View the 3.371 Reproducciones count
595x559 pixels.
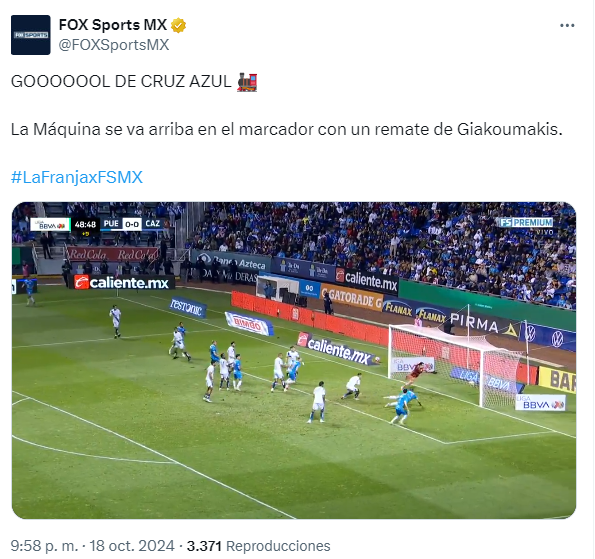[258, 546]
